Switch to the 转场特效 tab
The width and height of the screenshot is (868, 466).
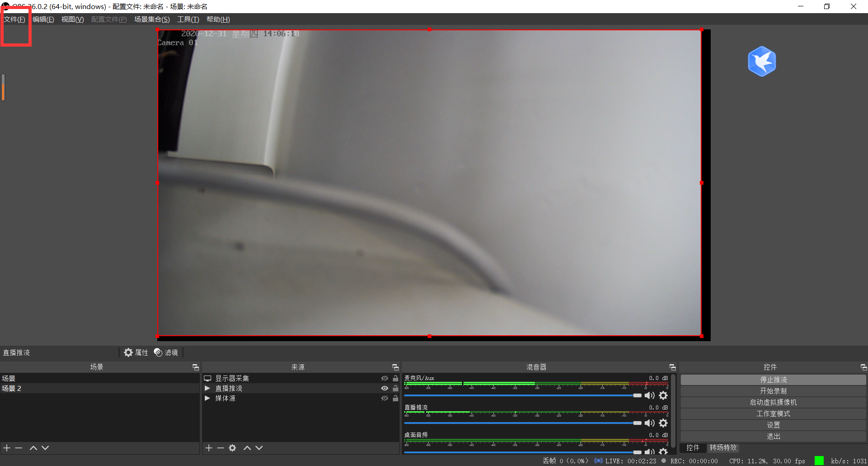click(x=723, y=447)
